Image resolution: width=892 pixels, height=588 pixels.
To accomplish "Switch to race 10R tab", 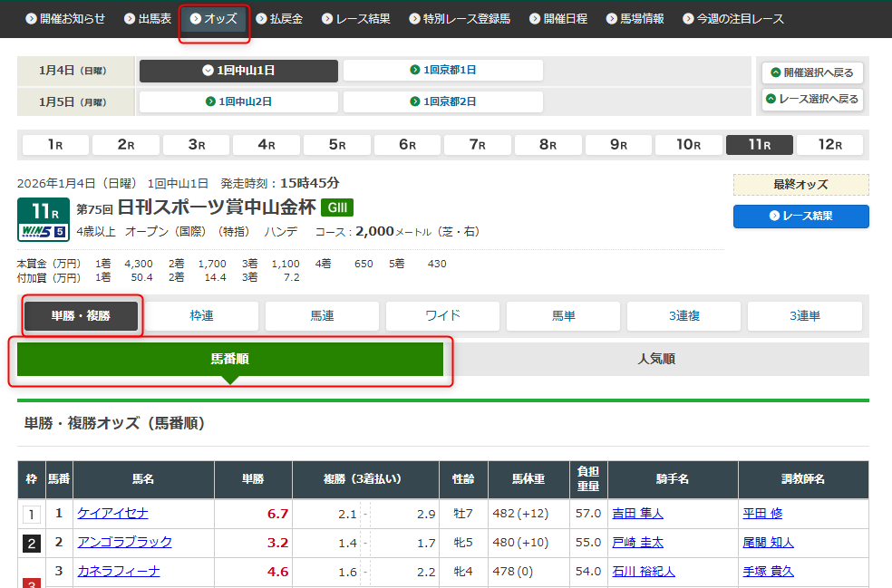I will pos(689,145).
